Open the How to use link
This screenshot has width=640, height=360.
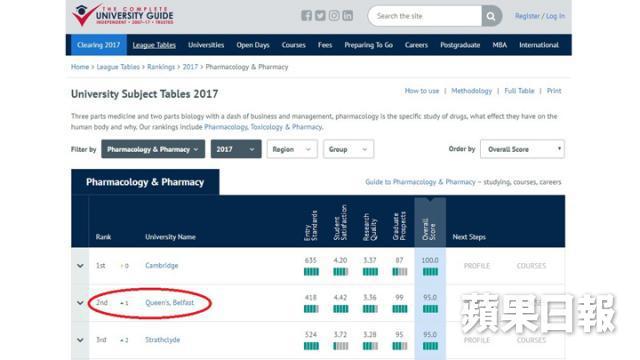point(422,91)
